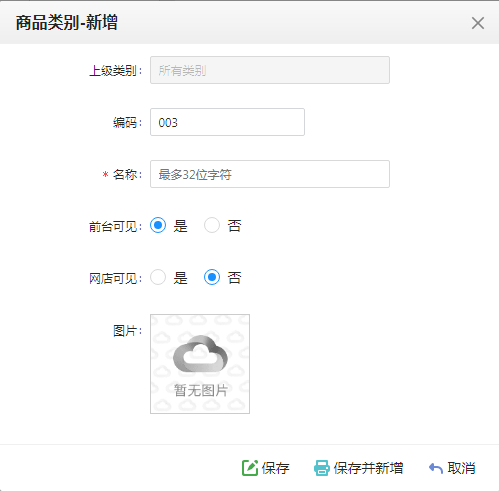The height and width of the screenshot is (491, 499).
Task: Click the printer icon for save and new
Action: [322, 468]
